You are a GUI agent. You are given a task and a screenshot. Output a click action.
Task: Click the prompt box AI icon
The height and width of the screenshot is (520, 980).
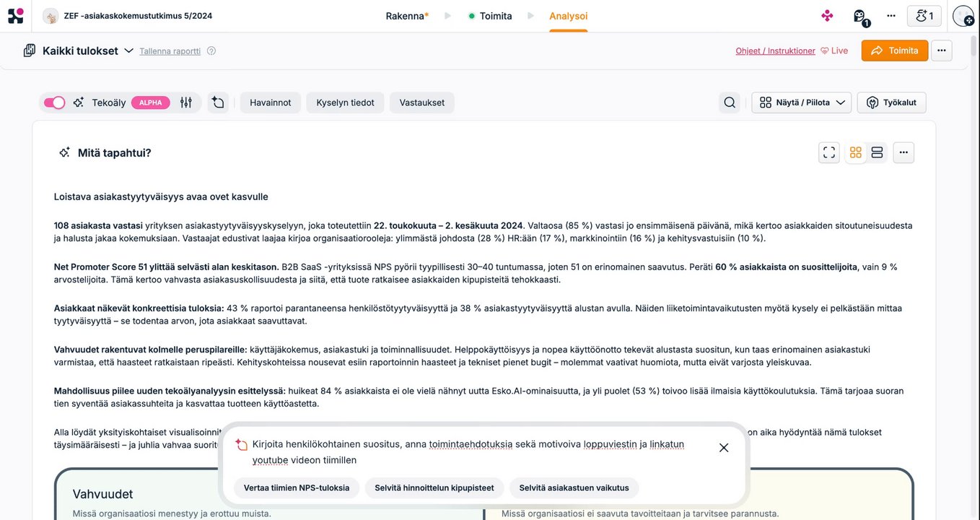point(241,445)
